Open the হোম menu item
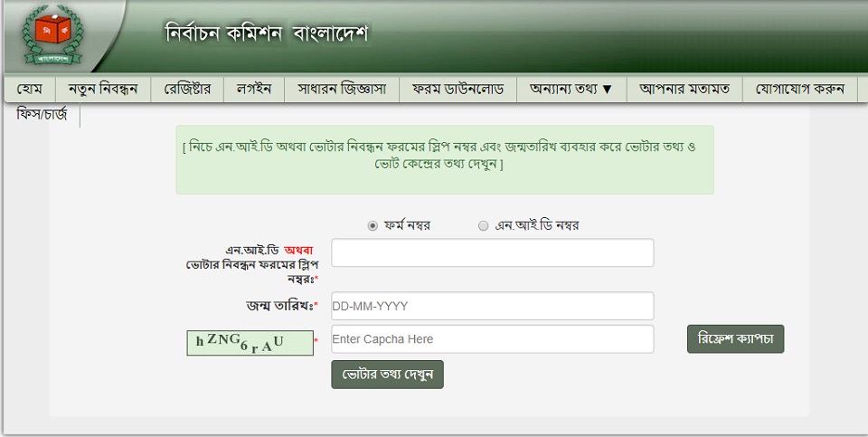The image size is (868, 437). [x=30, y=89]
